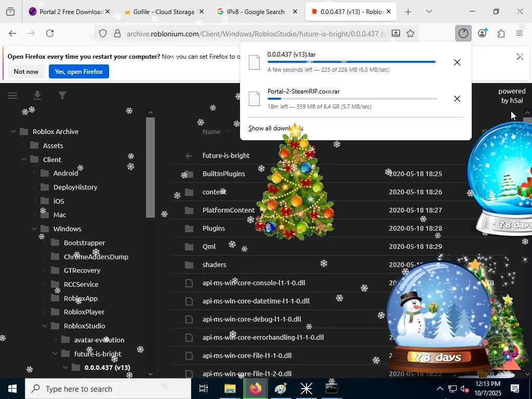Switch to Gofile - Cloud Storage tab

coord(159,12)
